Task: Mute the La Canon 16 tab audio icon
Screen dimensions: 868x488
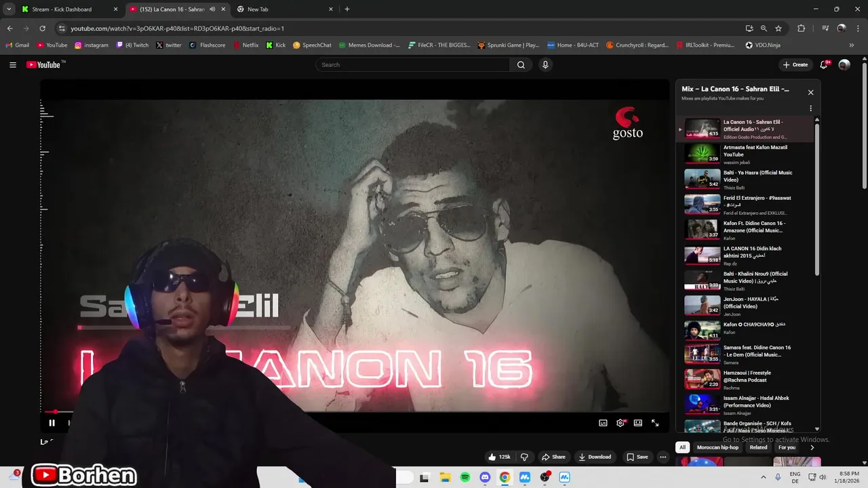Action: click(x=212, y=9)
